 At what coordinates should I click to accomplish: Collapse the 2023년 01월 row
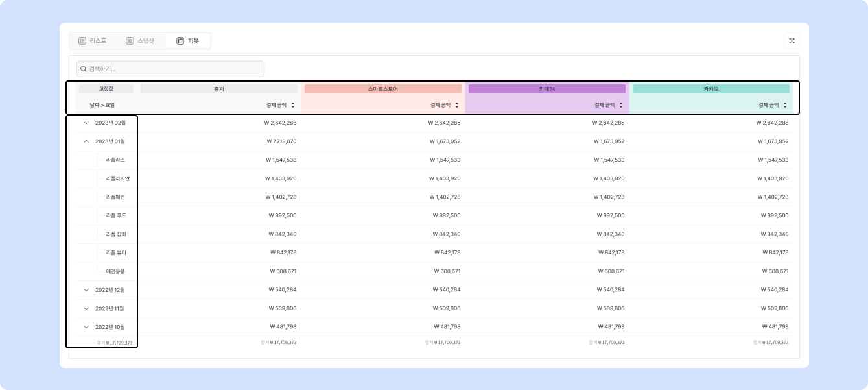[86, 141]
